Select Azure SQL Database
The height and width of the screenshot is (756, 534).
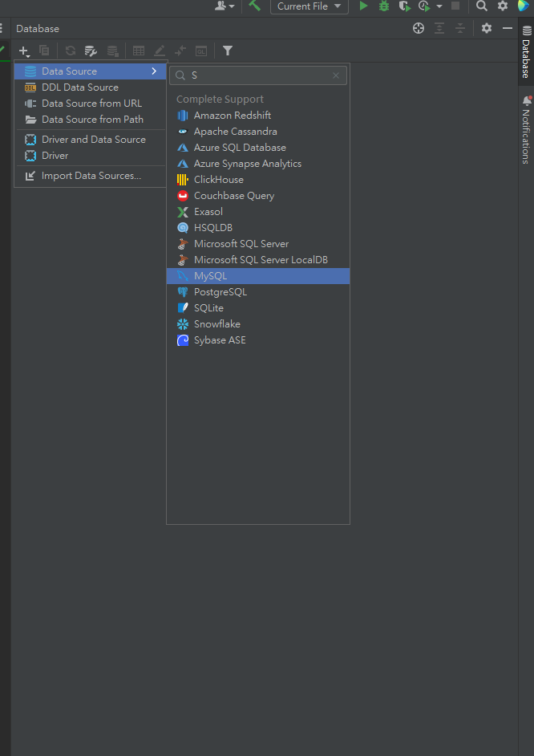258,148
